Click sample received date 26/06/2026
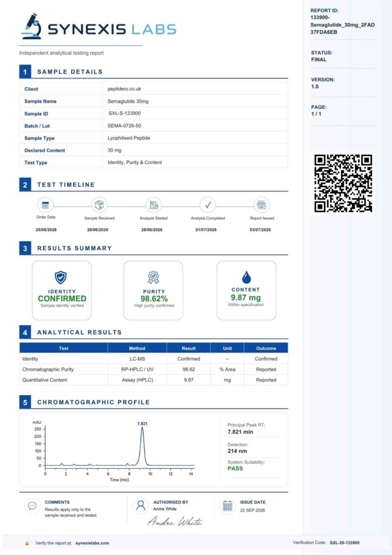 pos(97,230)
